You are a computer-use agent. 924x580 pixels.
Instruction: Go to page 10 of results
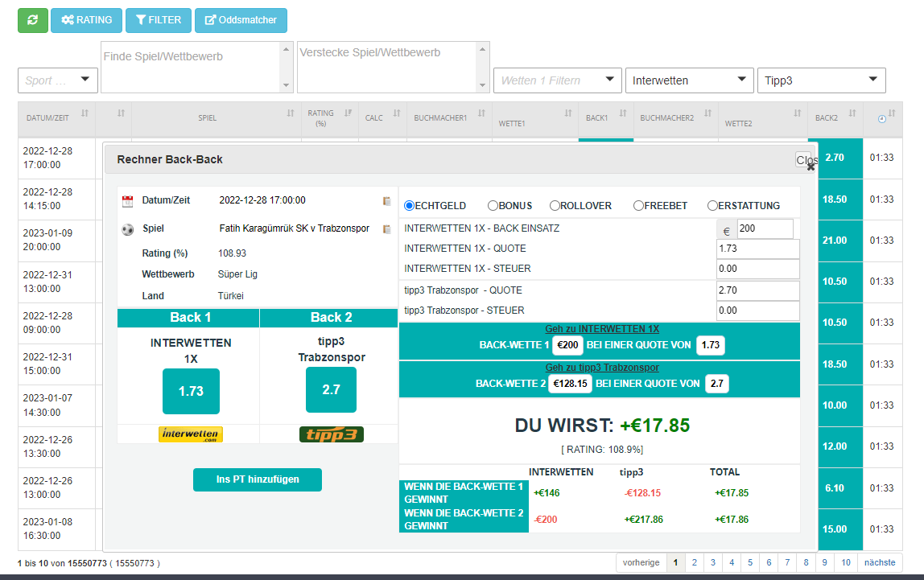point(846,562)
